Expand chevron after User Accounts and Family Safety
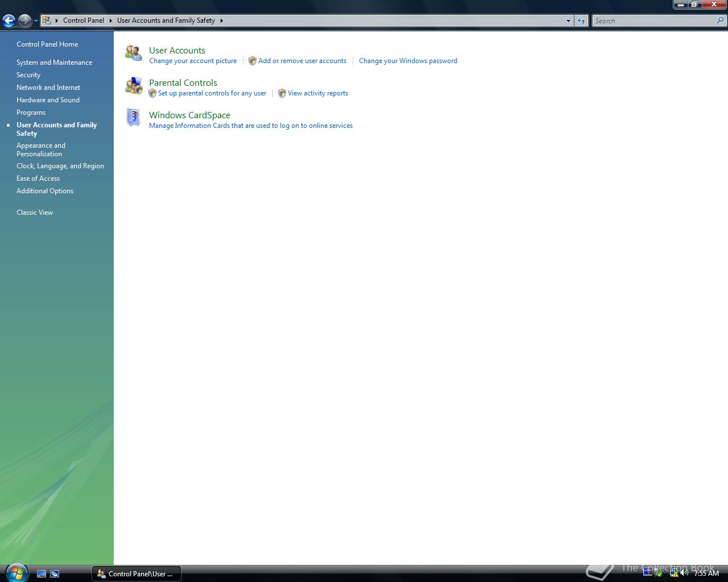This screenshot has height=582, width=728. point(221,20)
